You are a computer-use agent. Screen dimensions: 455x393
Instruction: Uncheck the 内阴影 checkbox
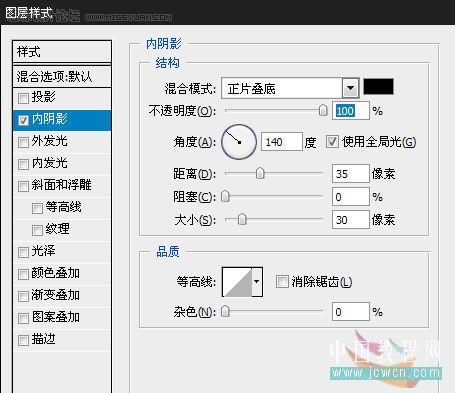click(23, 120)
